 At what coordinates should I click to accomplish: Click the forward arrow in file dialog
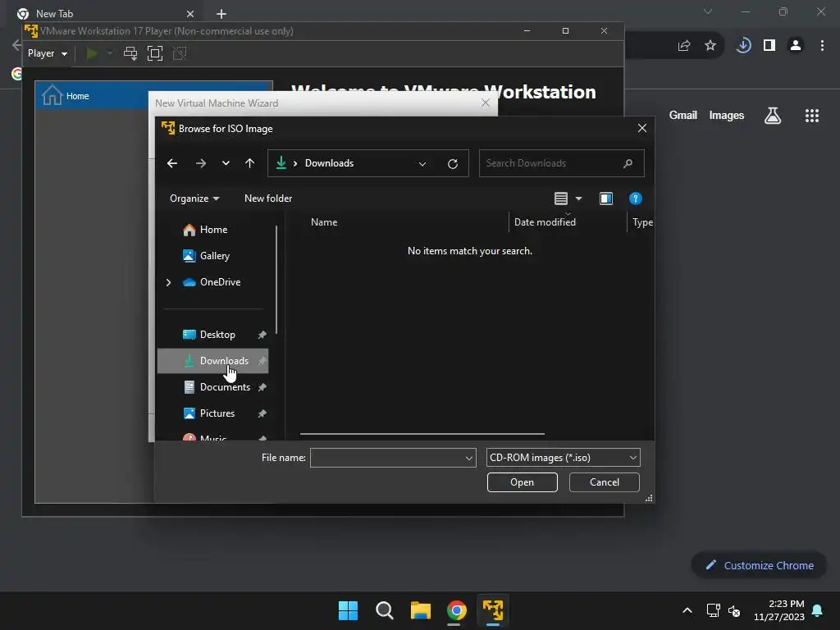(201, 163)
